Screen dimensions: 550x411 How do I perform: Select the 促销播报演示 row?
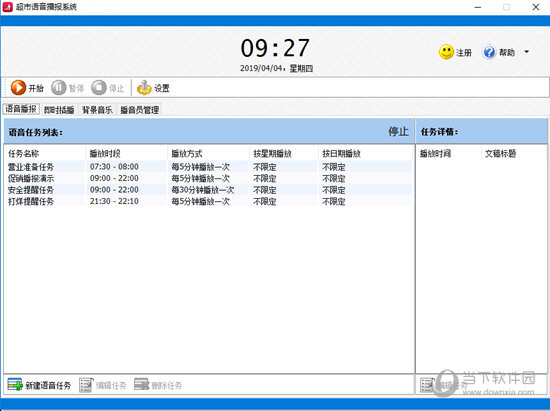(x=209, y=178)
